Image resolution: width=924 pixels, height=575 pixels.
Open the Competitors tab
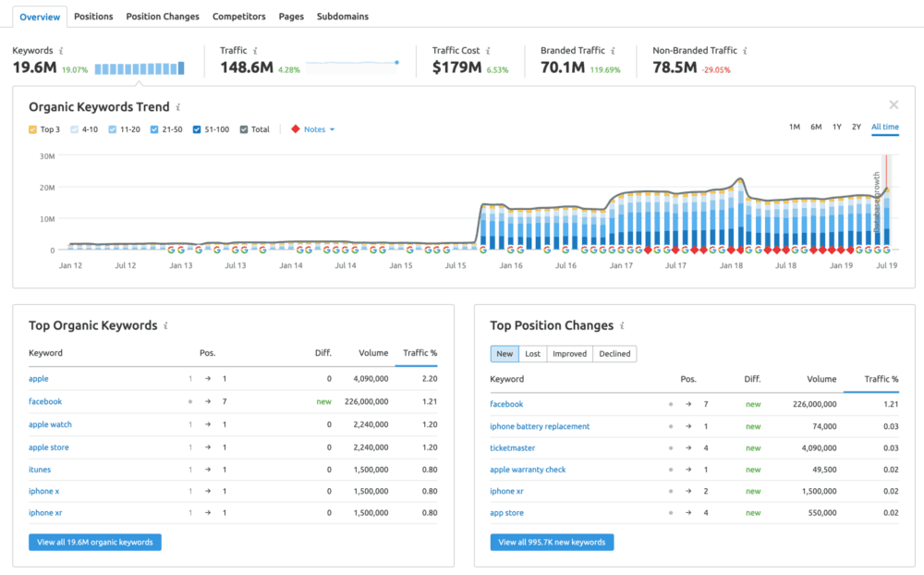click(238, 17)
